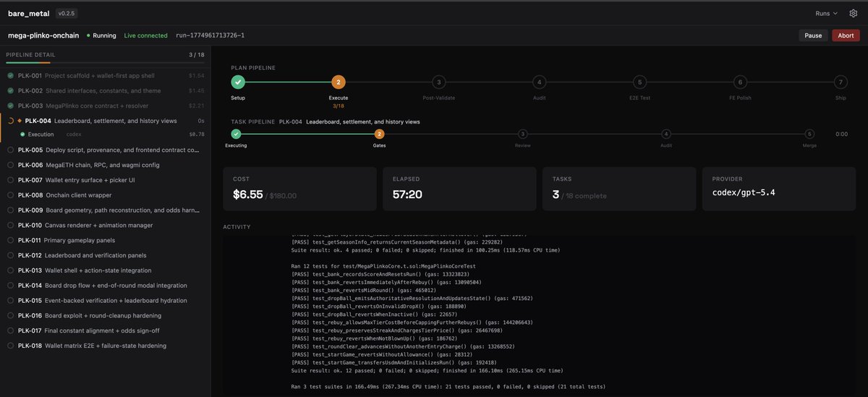The image size is (868, 397).
Task: Select PLK-012 Leaderboard and verification panels
Action: (x=105, y=255)
